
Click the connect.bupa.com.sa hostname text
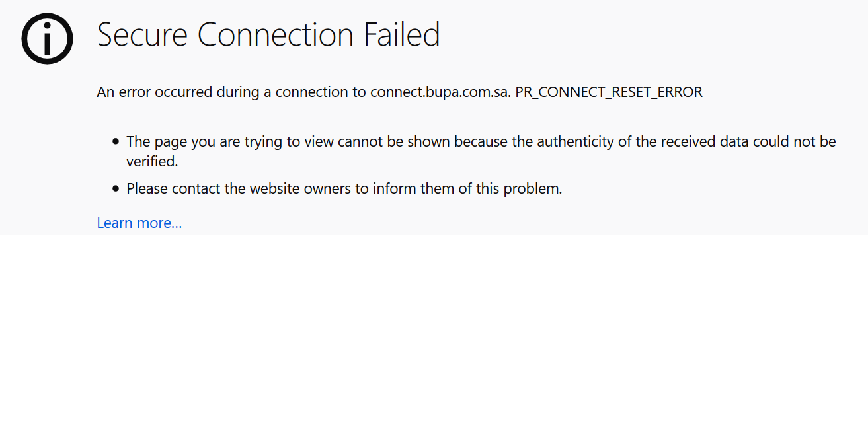pos(439,92)
